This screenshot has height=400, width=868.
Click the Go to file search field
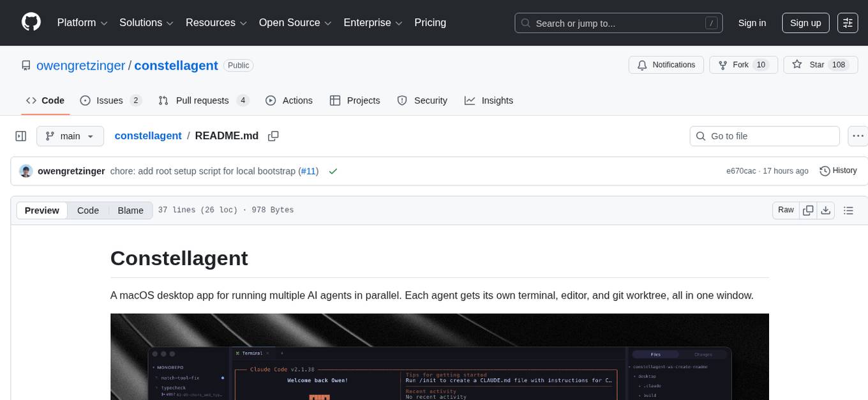[764, 135]
